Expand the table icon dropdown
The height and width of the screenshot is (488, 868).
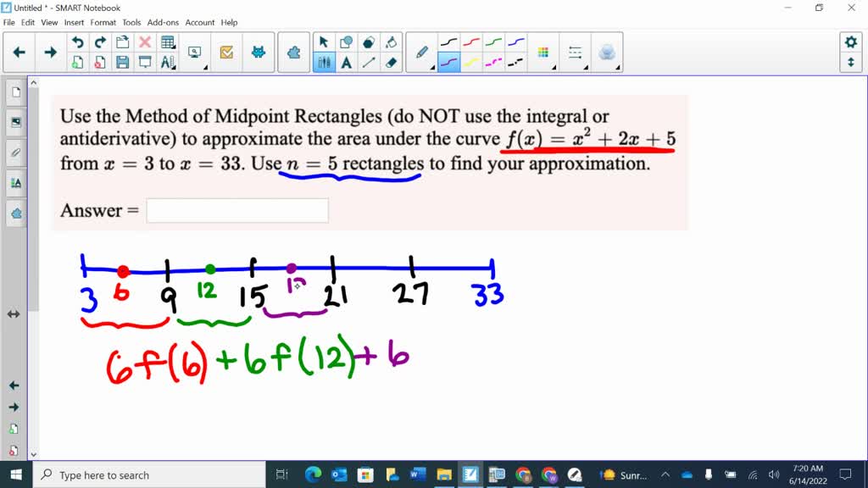coord(174,47)
